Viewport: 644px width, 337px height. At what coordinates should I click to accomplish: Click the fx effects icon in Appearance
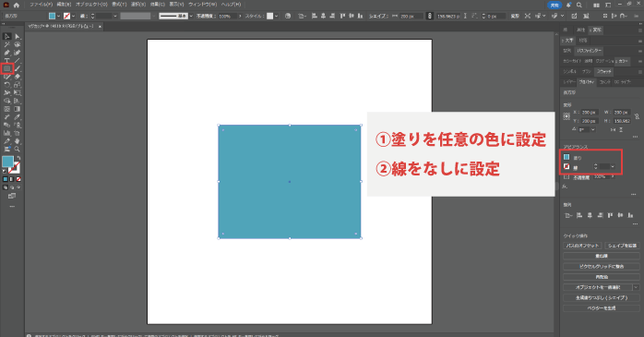click(566, 187)
